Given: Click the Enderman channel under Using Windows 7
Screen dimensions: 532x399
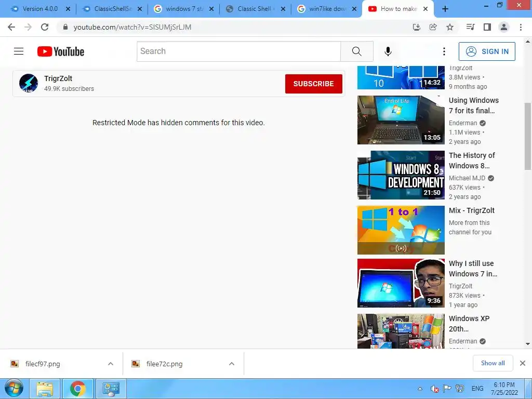Looking at the screenshot, I should pos(463,123).
